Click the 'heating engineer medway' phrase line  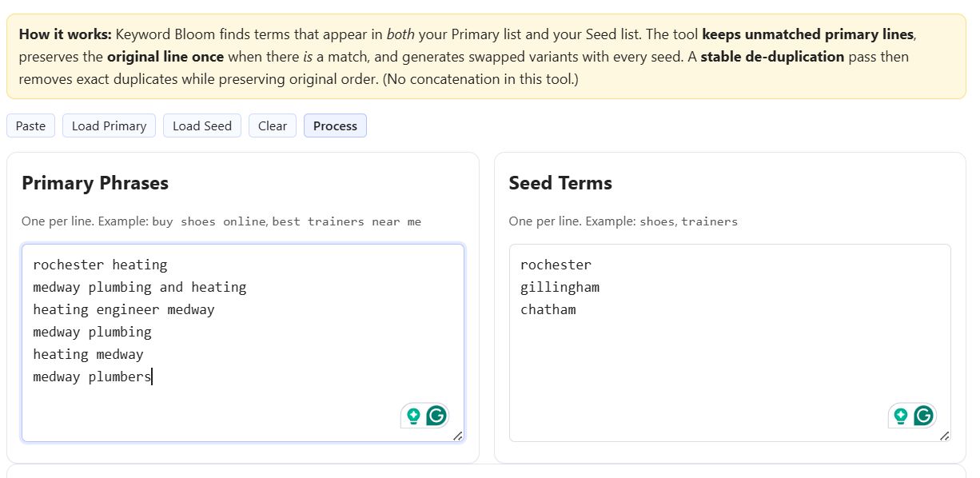coord(124,309)
